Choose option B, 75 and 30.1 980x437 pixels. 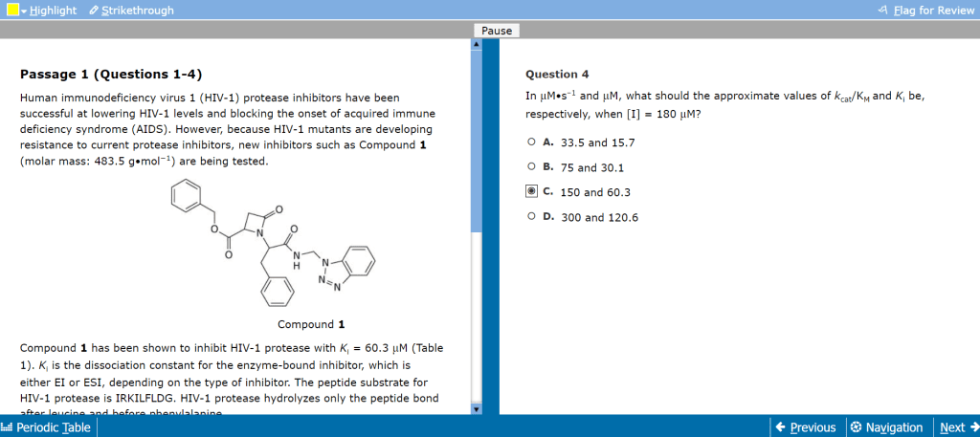(x=531, y=166)
